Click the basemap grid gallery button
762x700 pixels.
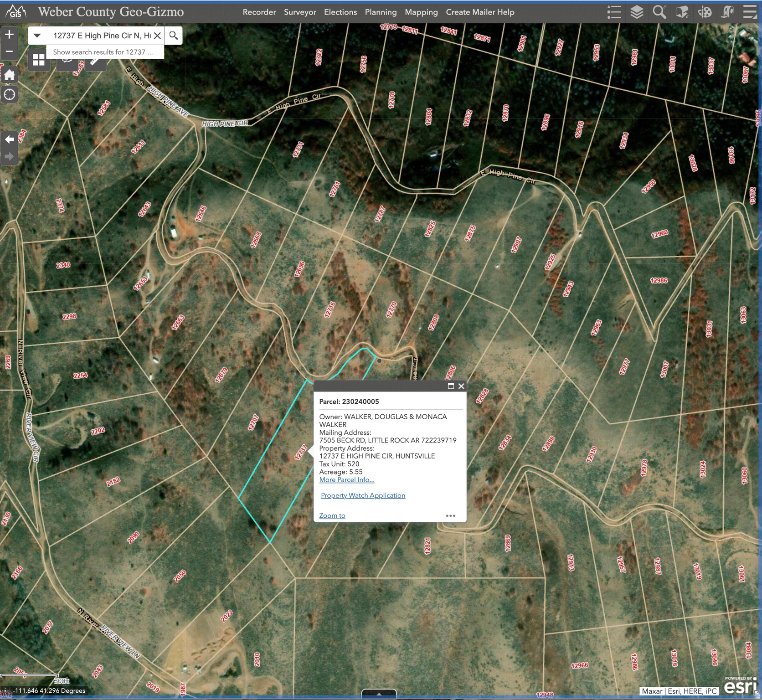[39, 59]
